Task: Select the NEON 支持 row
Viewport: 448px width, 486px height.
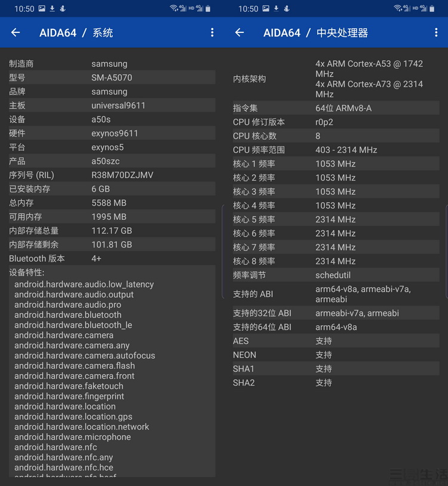Action: click(x=336, y=355)
